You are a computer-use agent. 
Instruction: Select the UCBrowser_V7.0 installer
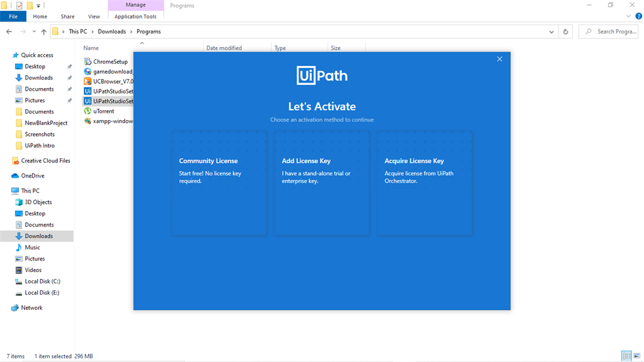tap(108, 81)
